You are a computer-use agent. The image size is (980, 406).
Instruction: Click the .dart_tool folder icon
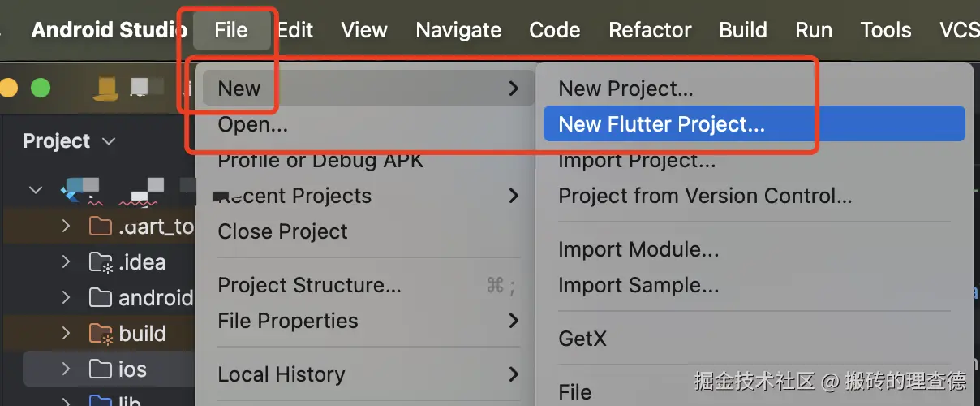tap(101, 226)
